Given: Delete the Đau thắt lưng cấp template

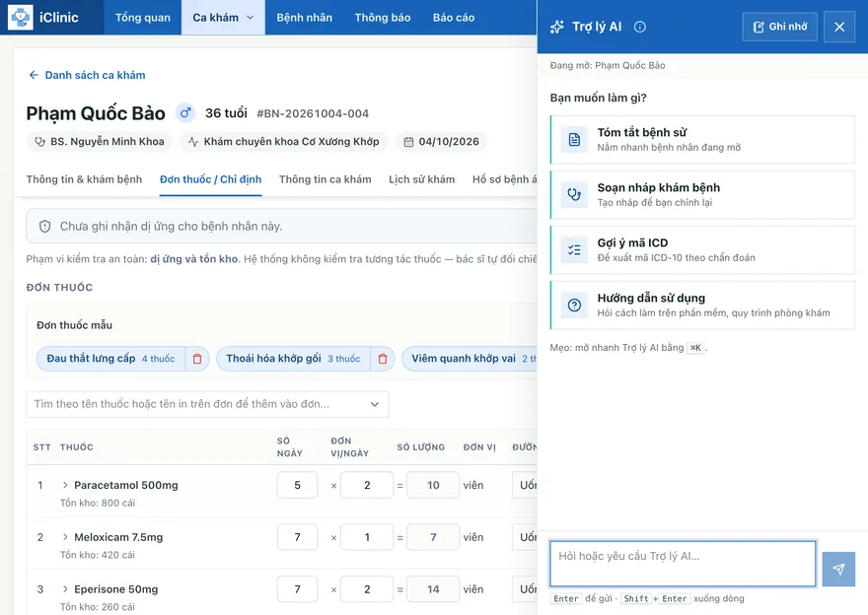Looking at the screenshot, I should click(197, 359).
